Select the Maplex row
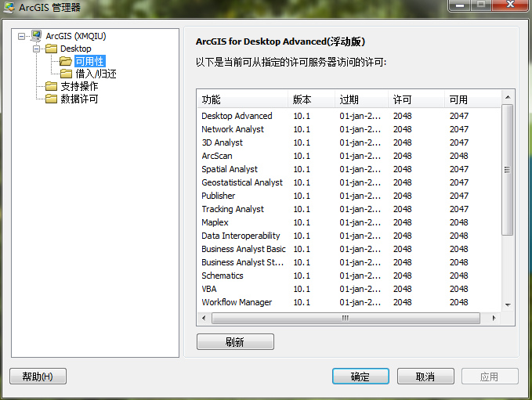The width and height of the screenshot is (532, 400). (349, 222)
